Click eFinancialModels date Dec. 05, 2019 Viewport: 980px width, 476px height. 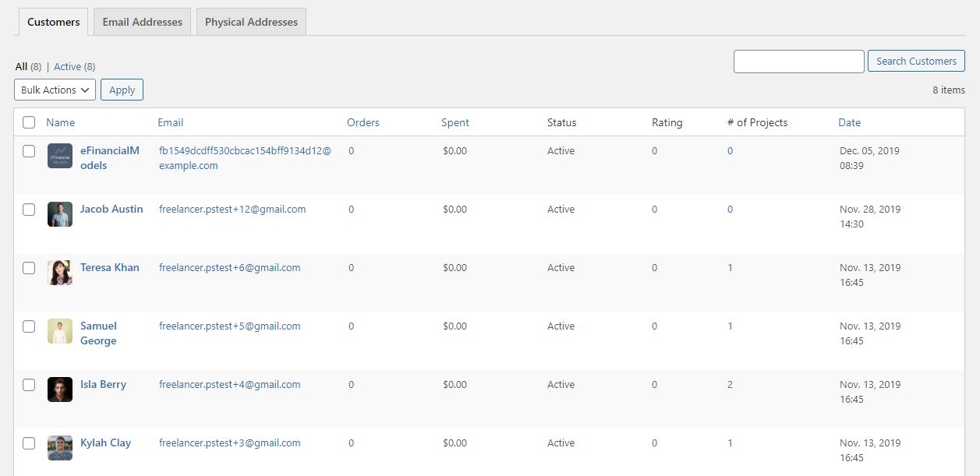[x=869, y=150]
